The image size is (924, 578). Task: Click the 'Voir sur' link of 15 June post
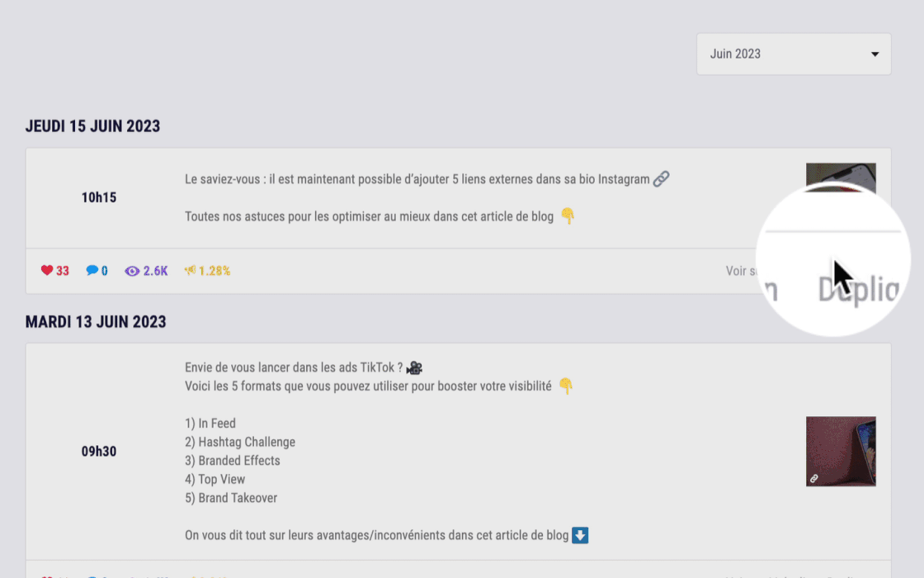click(737, 271)
